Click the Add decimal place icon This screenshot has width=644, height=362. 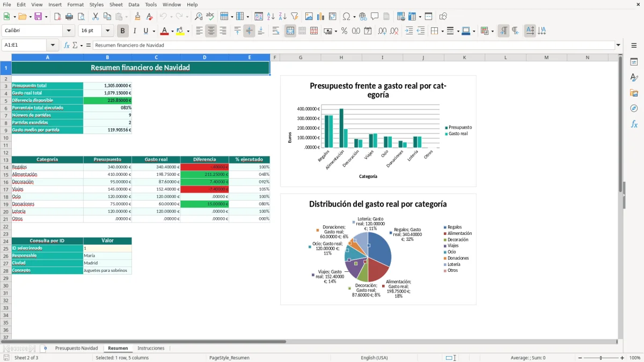pos(382,31)
